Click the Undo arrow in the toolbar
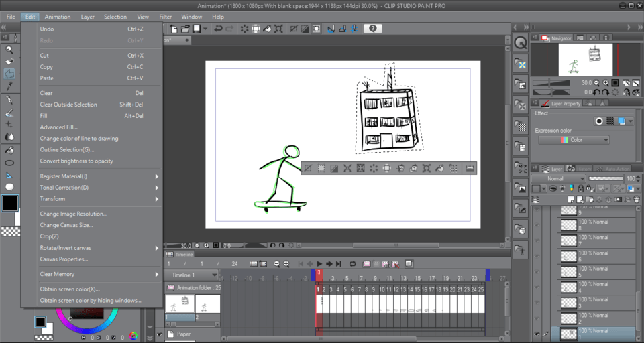Screen dimensions: 644x343 [x=219, y=29]
